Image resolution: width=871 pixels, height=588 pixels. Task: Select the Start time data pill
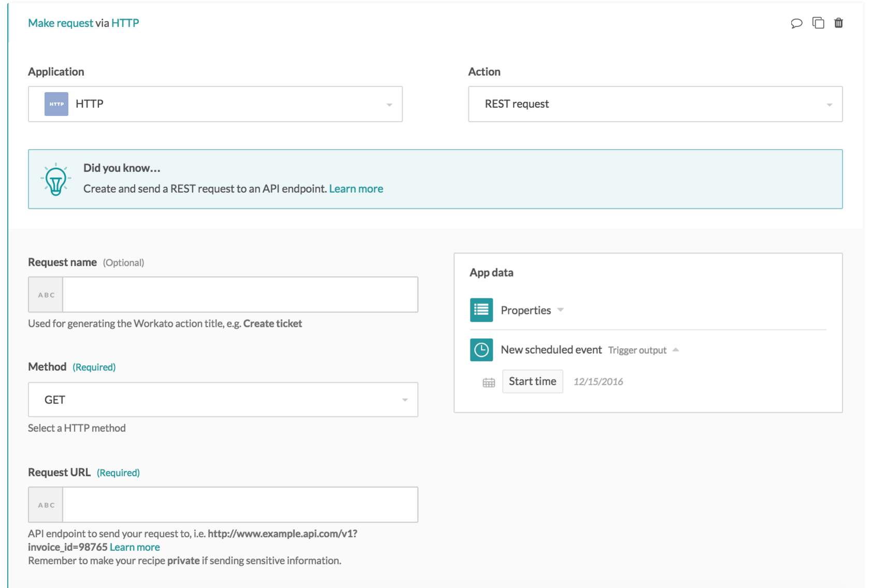click(x=532, y=381)
